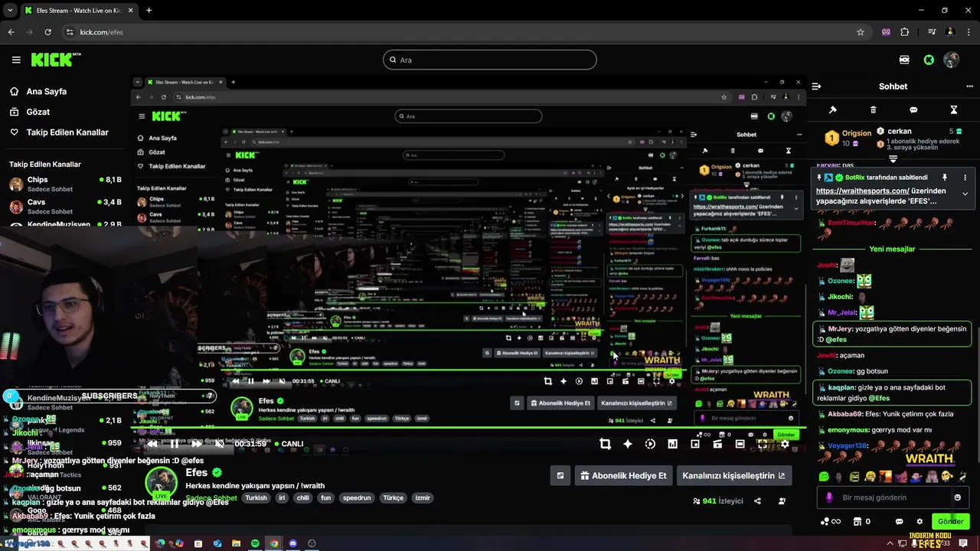
Task: Click username Voyager138 in chat
Action: click(x=847, y=446)
